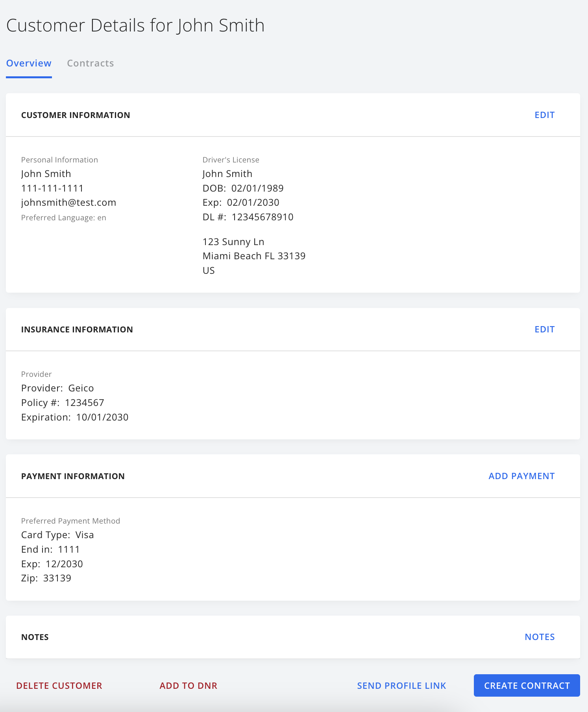
Task: Click the johnsmith@test.com email text
Action: (x=68, y=203)
